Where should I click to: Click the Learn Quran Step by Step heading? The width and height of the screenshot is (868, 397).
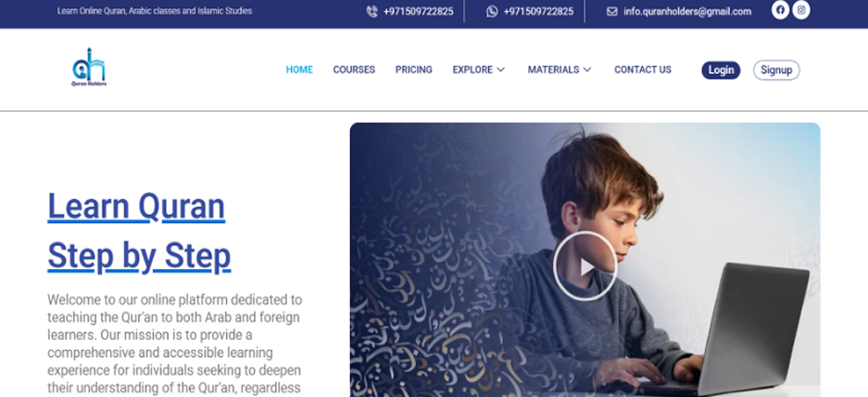(139, 231)
